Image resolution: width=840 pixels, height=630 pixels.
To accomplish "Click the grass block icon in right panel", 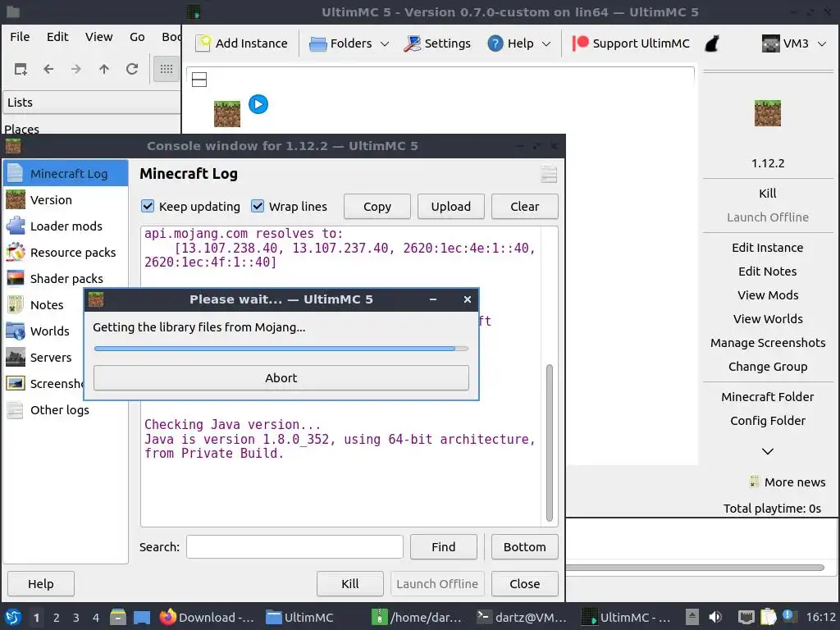I will 768,113.
